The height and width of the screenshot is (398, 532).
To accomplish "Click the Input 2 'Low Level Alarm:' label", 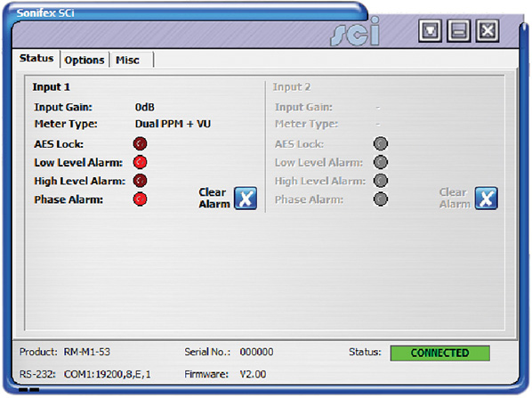I will (x=318, y=163).
